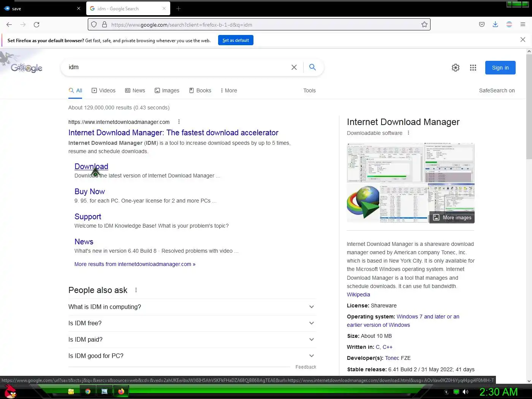Clear the Google search box
532x399 pixels.
[x=294, y=67]
